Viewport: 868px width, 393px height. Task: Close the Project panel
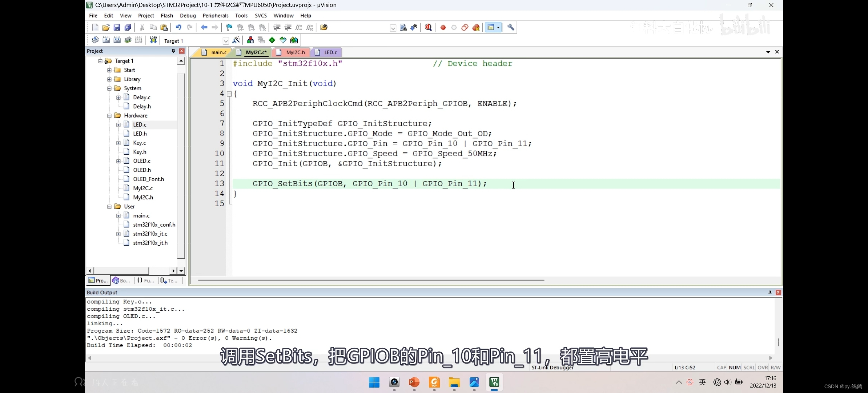(x=182, y=51)
